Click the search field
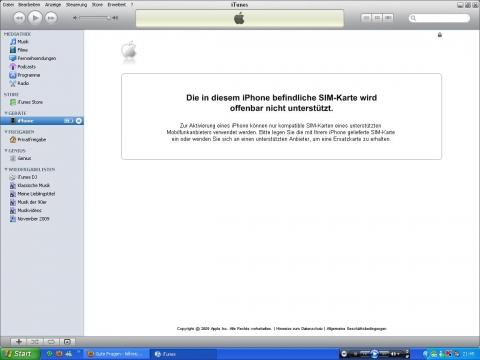This screenshot has height=360, width=480. 439,18
